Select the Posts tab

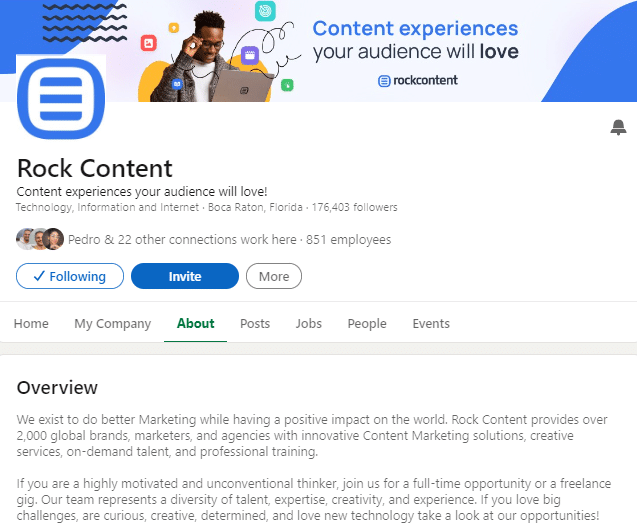coord(255,323)
